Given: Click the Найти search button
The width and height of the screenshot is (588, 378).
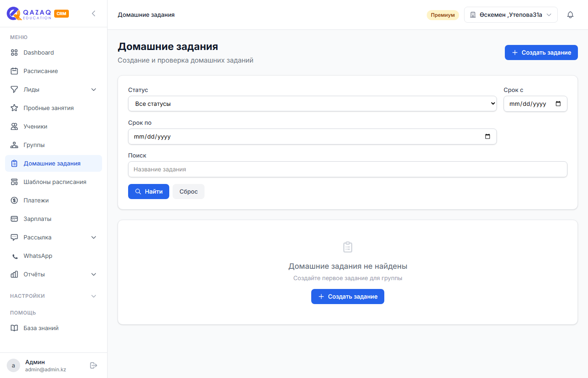Looking at the screenshot, I should coord(149,192).
